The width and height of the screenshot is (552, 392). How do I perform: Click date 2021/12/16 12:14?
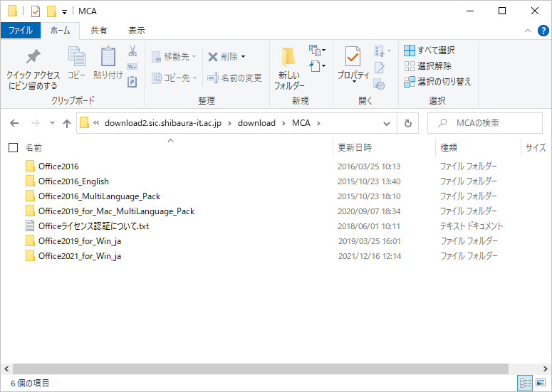click(x=370, y=256)
